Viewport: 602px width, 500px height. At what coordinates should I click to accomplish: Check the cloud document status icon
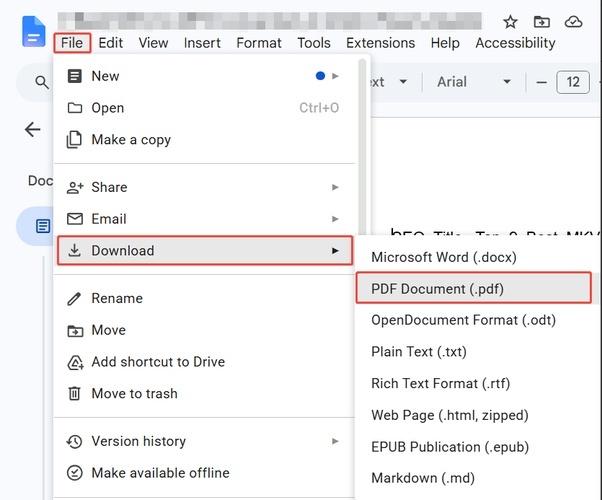(573, 22)
